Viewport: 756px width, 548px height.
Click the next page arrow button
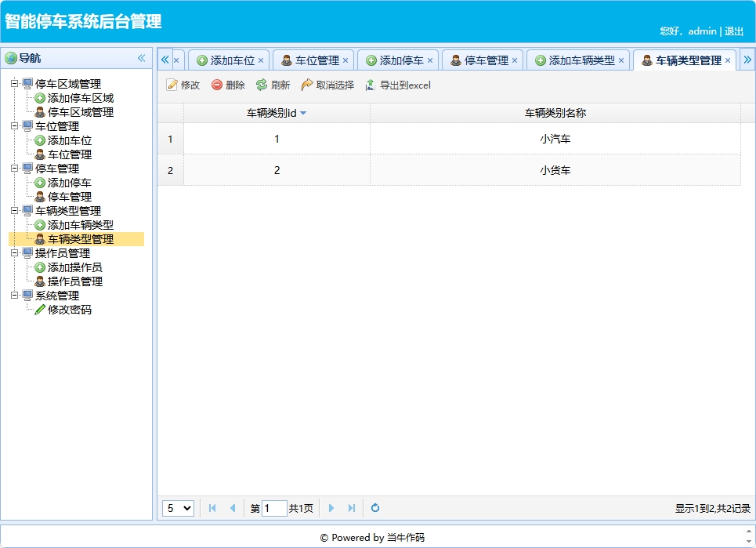click(x=331, y=508)
